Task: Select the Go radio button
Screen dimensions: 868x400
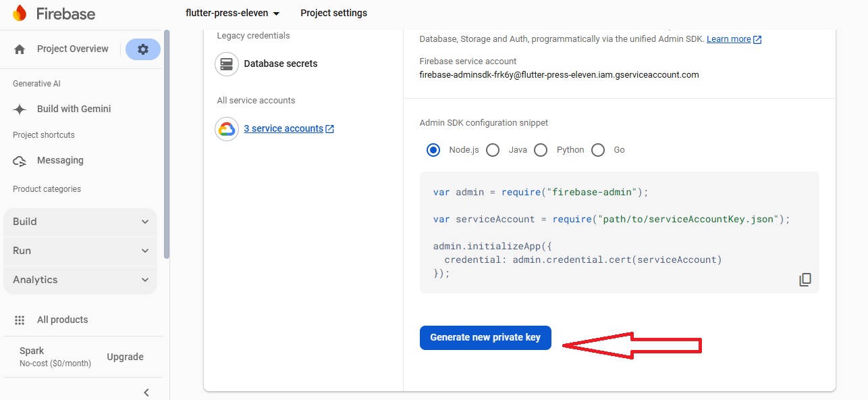Action: click(598, 150)
